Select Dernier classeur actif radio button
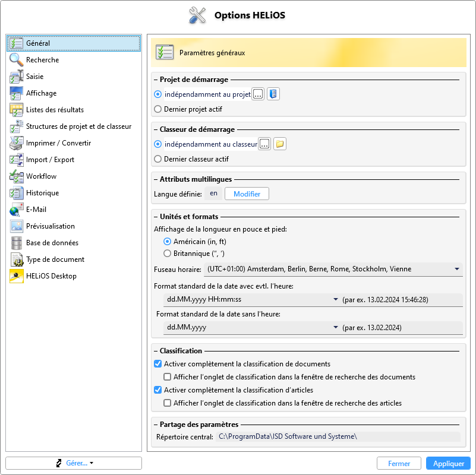The width and height of the screenshot is (476, 475). [x=157, y=159]
